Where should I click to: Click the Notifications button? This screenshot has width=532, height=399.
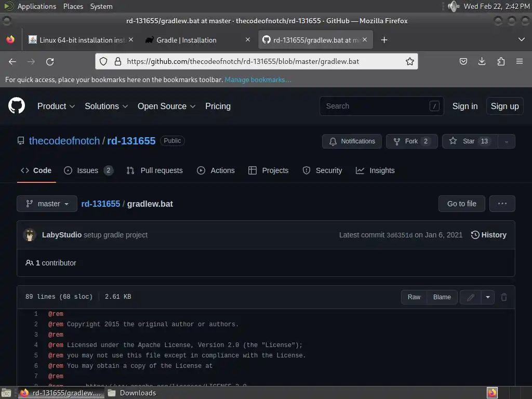[x=352, y=141]
